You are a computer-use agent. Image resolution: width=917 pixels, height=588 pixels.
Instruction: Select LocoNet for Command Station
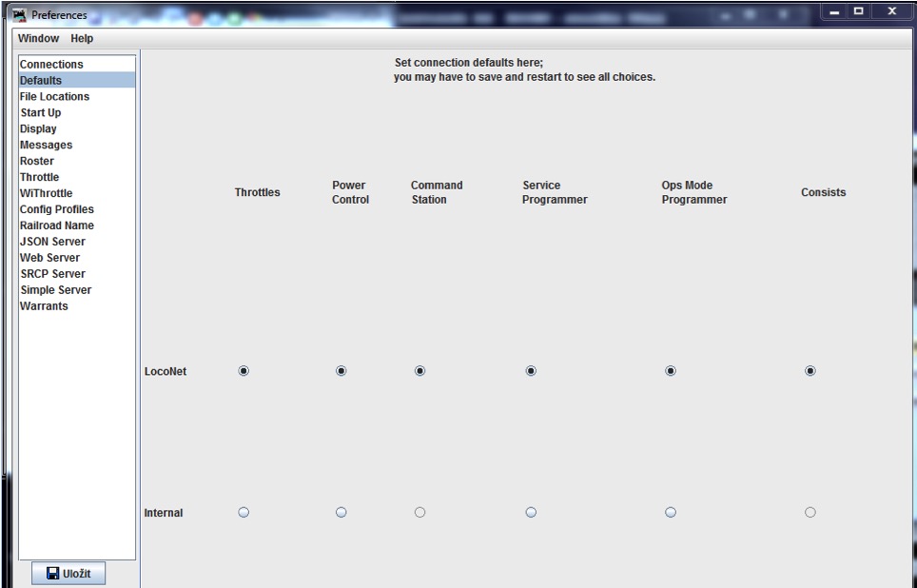pos(419,371)
